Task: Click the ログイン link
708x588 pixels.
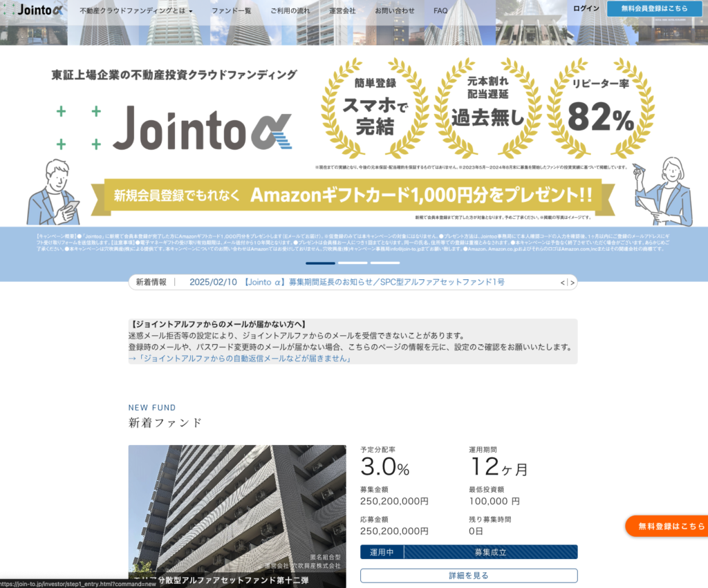Action: coord(586,8)
